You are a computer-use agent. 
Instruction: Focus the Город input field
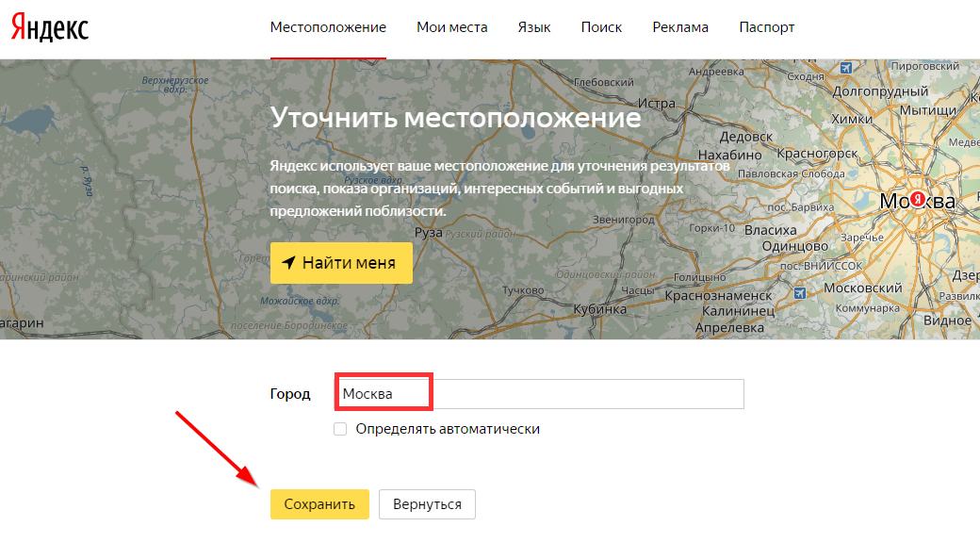click(x=539, y=394)
